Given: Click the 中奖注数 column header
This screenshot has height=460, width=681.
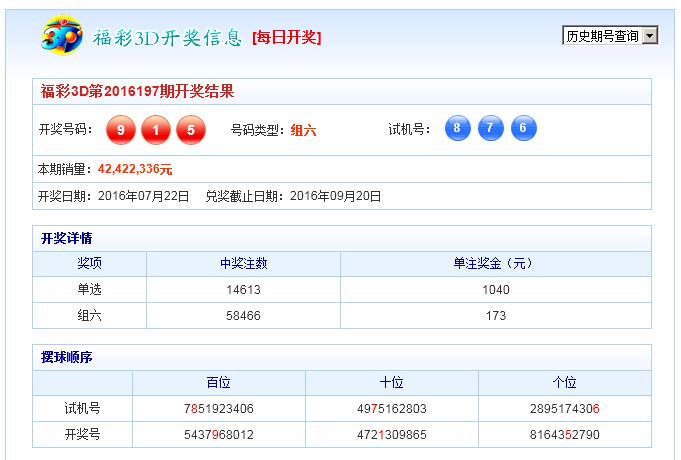Looking at the screenshot, I should pyautogui.click(x=243, y=264).
